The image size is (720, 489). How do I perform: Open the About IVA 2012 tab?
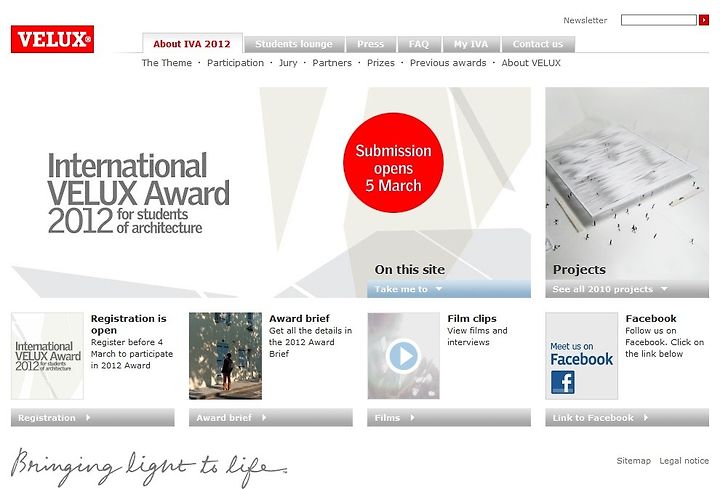[192, 44]
